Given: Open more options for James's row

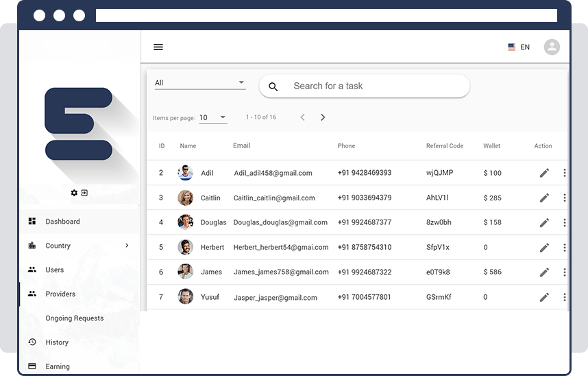Looking at the screenshot, I should 565,272.
